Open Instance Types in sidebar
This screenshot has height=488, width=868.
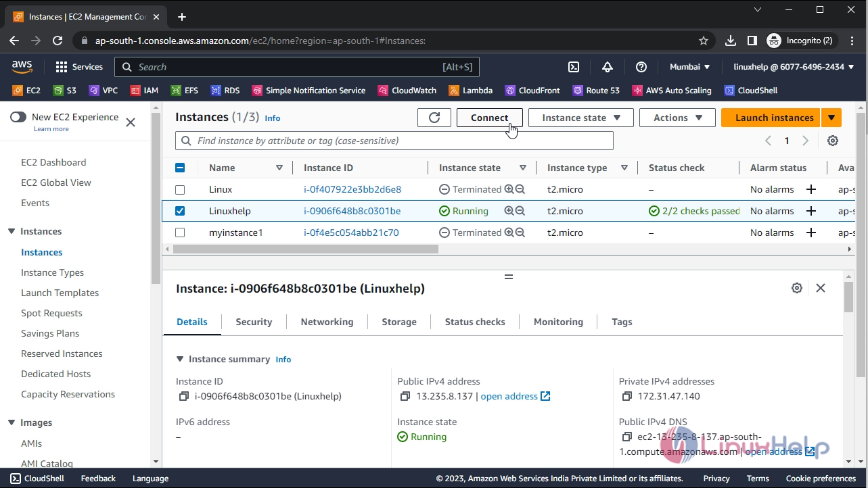coord(53,272)
